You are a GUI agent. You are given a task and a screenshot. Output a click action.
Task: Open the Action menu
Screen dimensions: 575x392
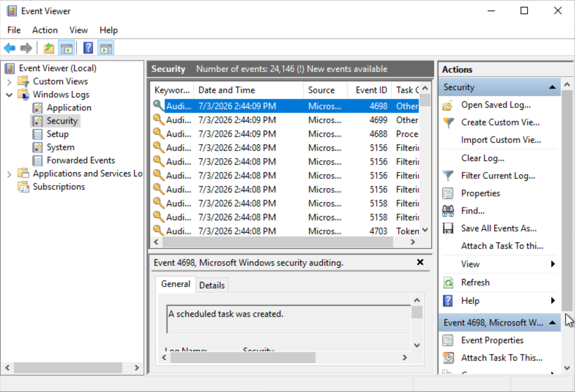[x=45, y=30]
